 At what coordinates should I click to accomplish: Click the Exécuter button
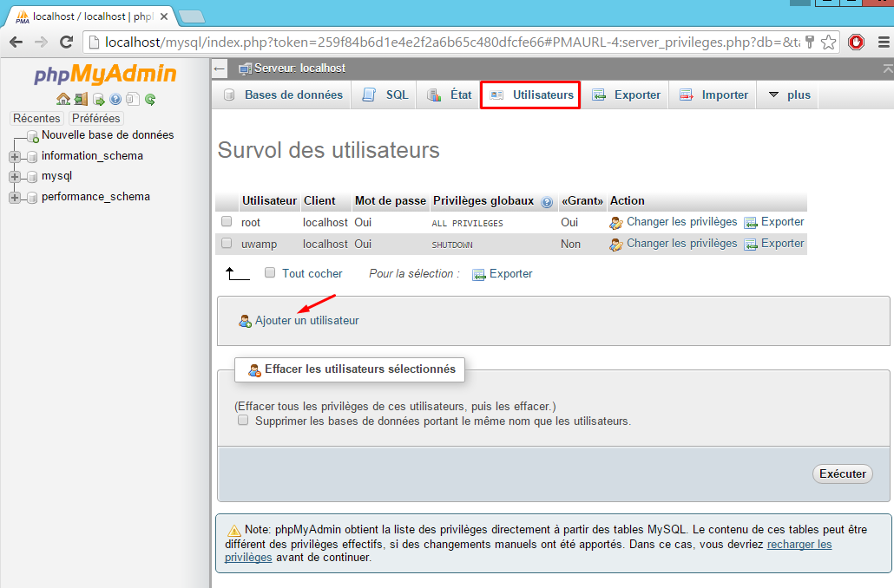pyautogui.click(x=842, y=474)
